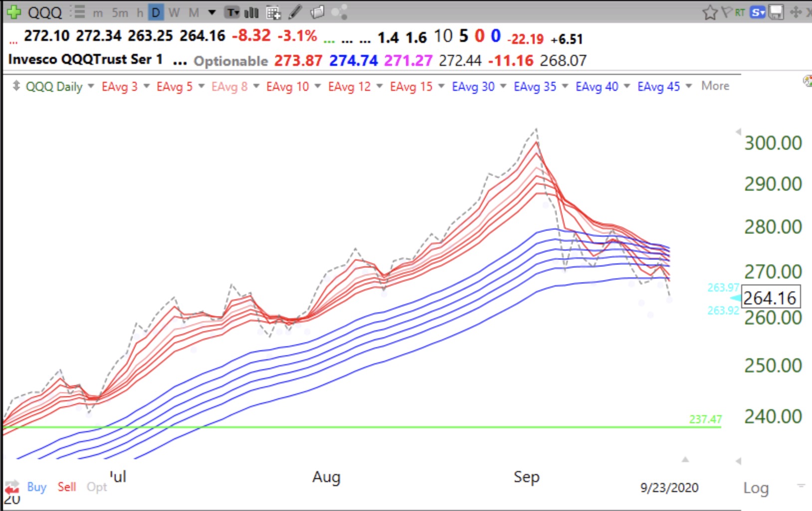Click the EAvg 45 indicator label
The height and width of the screenshot is (511, 812).
659,86
